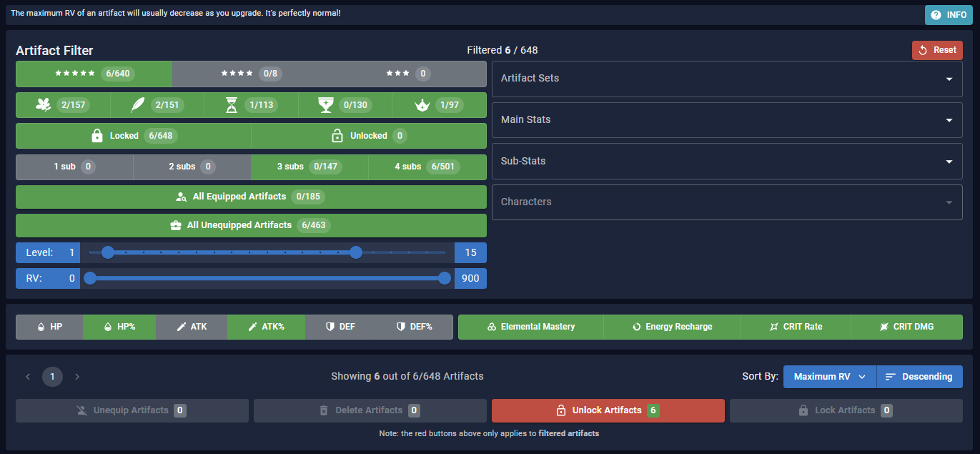Image resolution: width=980 pixels, height=454 pixels.
Task: Toggle the 4 subs filter
Action: 427,167
